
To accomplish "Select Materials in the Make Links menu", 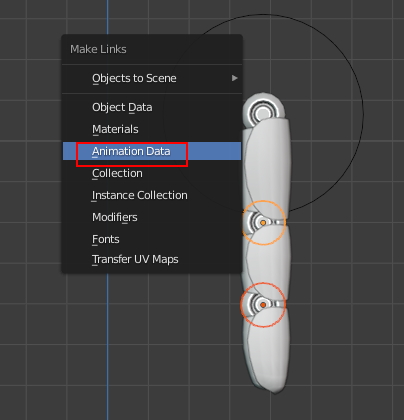I will point(152,129).
